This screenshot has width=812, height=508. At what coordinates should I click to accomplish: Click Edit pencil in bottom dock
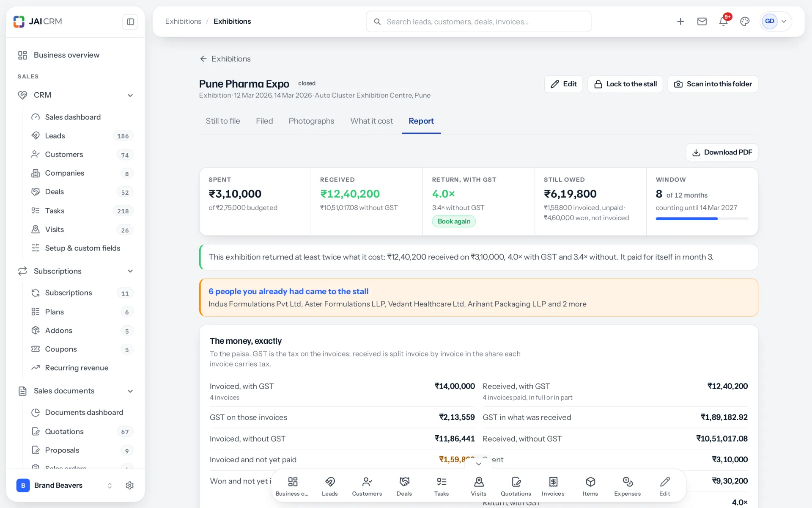pyautogui.click(x=665, y=486)
